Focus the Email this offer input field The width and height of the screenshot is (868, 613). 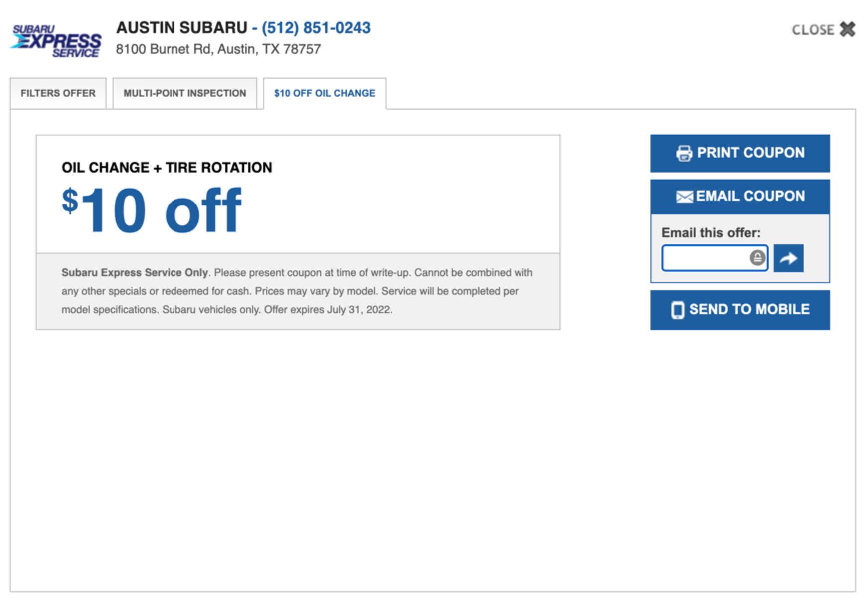coord(705,258)
